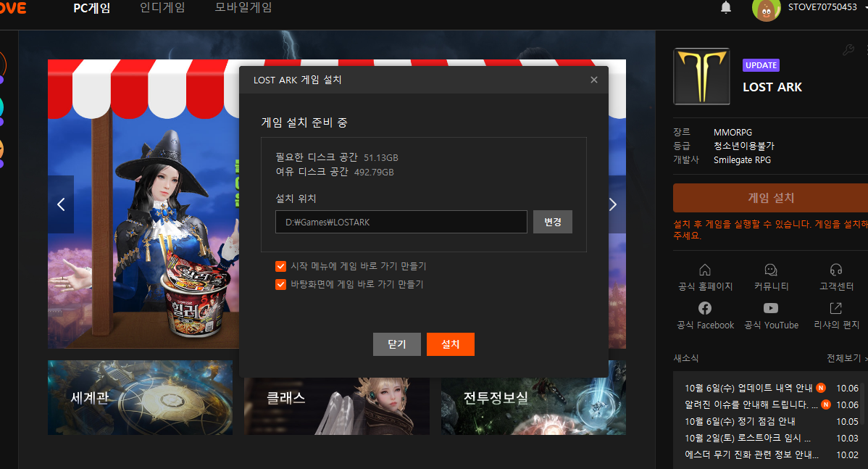Open the official YouTube icon
Image resolution: width=868 pixels, height=469 pixels.
pyautogui.click(x=771, y=308)
